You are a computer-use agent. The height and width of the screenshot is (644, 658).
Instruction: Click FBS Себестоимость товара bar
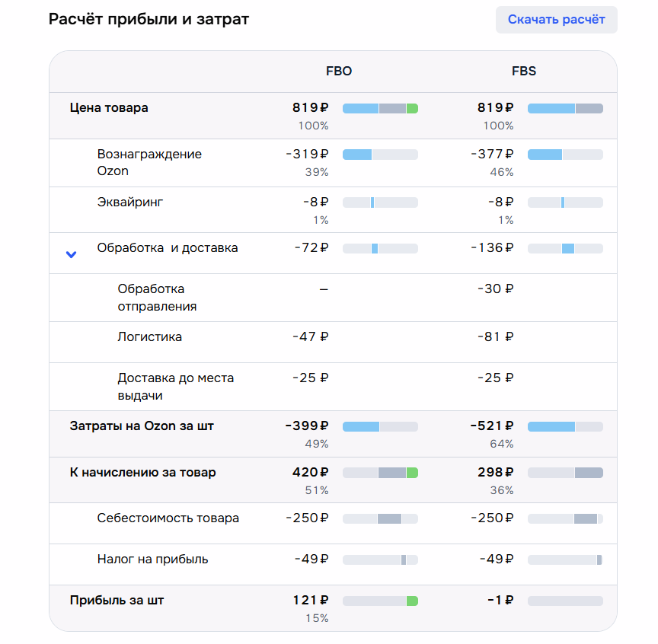click(x=565, y=519)
